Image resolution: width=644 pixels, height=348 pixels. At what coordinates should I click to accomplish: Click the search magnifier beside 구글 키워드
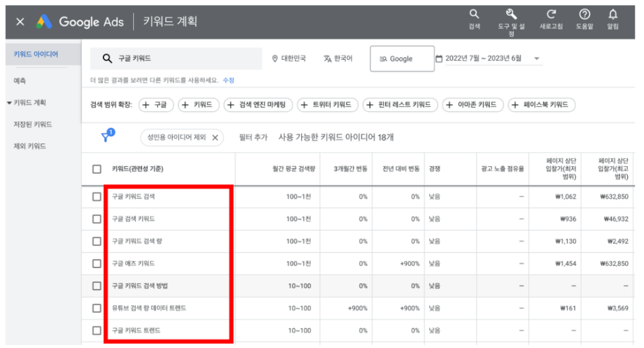point(107,59)
